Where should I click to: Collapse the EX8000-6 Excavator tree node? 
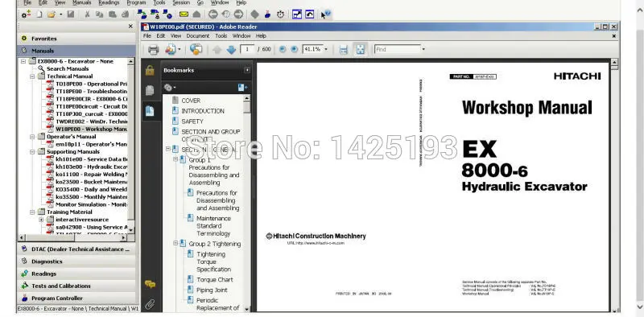tap(23, 61)
